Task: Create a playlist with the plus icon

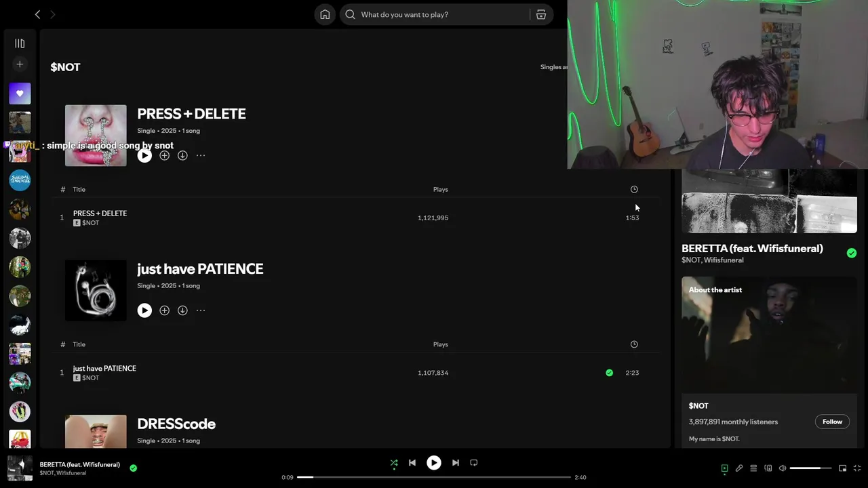Action: pos(20,64)
